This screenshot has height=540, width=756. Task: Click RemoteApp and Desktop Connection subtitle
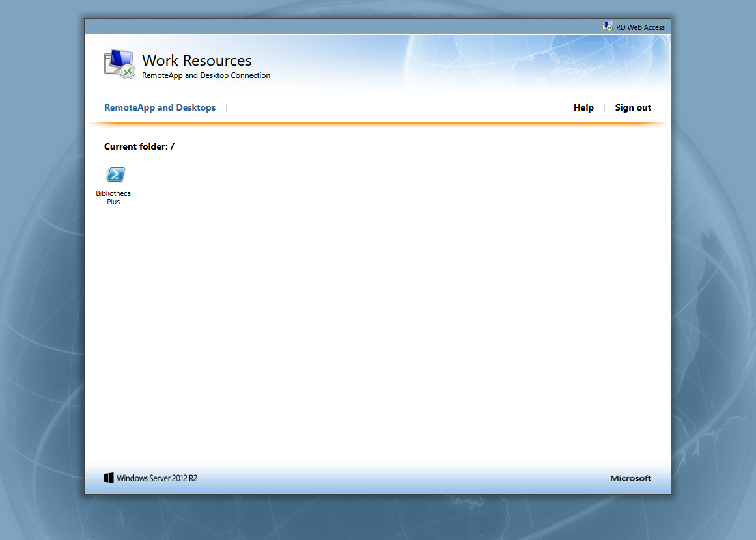206,75
